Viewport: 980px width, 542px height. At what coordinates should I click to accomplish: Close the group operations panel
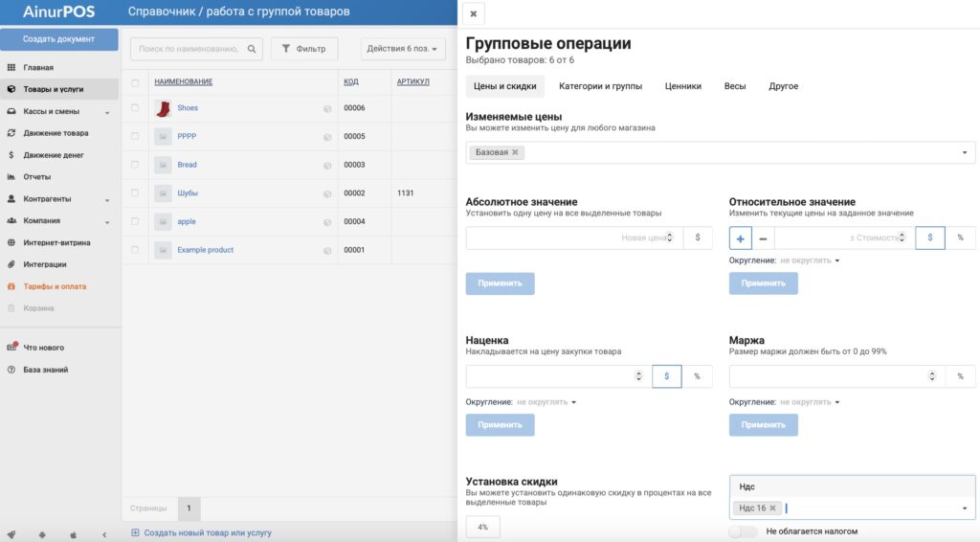click(474, 13)
